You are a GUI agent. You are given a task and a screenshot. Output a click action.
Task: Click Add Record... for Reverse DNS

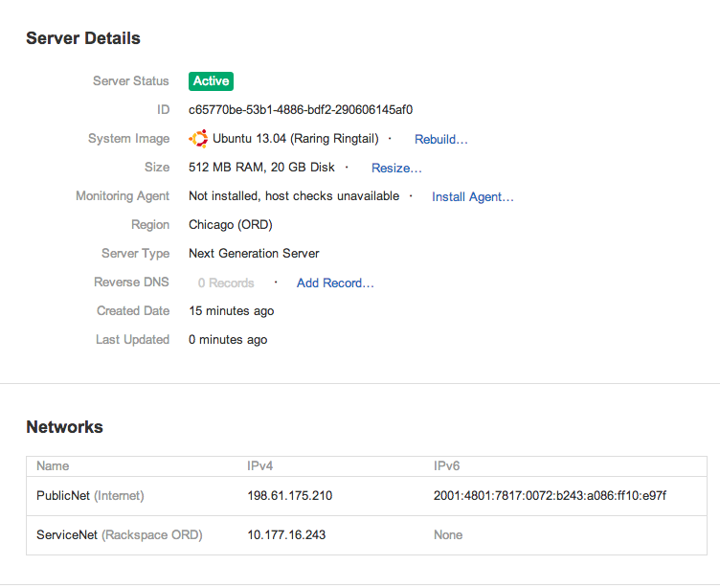click(335, 283)
